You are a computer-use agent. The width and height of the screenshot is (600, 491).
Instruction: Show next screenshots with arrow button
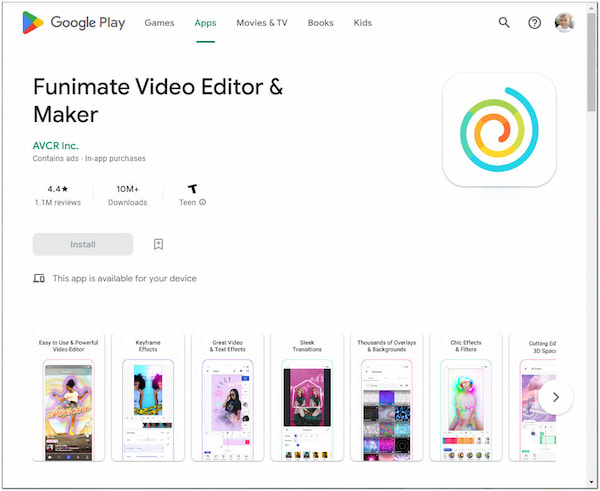click(x=556, y=397)
